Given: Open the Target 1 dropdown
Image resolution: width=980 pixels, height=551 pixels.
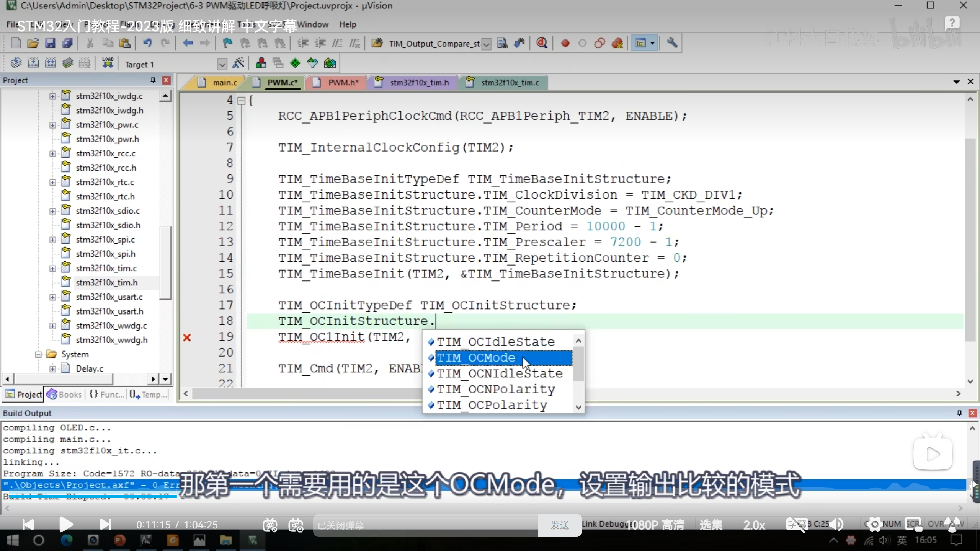Looking at the screenshot, I should (222, 64).
